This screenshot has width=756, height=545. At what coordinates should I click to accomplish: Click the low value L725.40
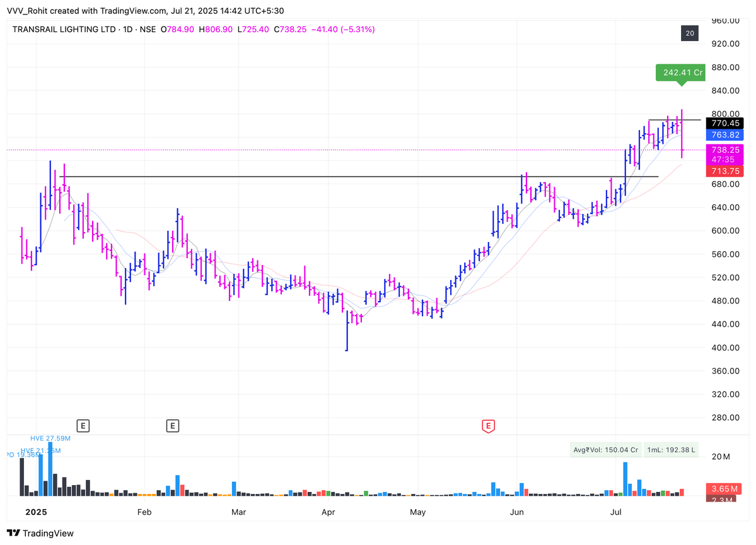pyautogui.click(x=253, y=30)
